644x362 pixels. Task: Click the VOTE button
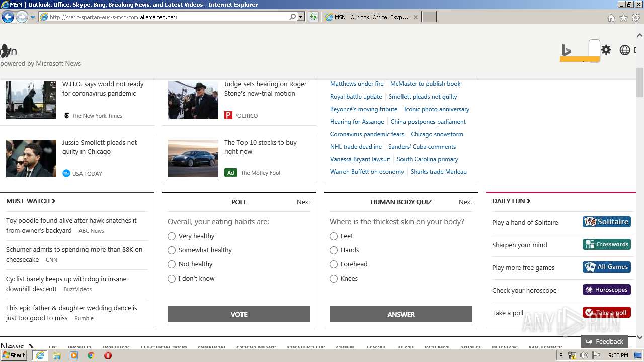pos(239,314)
